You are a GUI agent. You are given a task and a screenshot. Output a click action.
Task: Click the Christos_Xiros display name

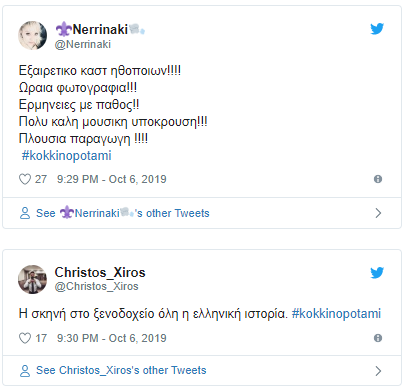pyautogui.click(x=100, y=272)
